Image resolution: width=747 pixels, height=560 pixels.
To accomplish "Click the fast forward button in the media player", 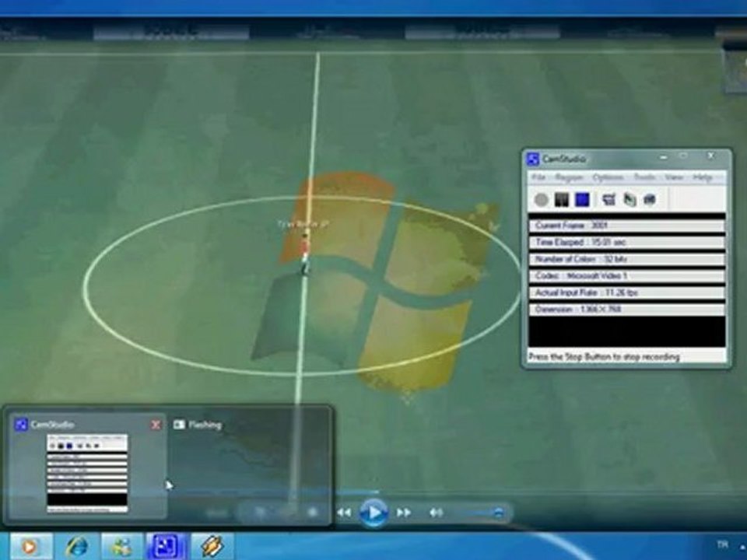I will coord(404,513).
